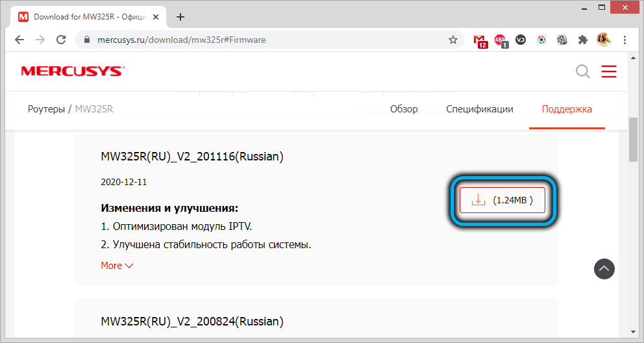The width and height of the screenshot is (644, 343).
Task: Open the Mercusys hamburger menu
Action: pyautogui.click(x=609, y=71)
